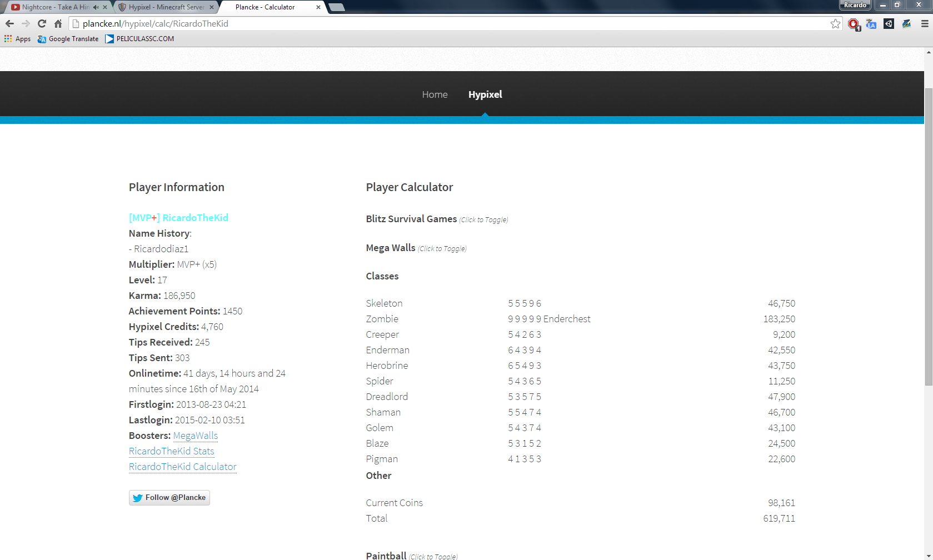The image size is (933, 560).
Task: Bookmark this page with the star icon
Action: (x=835, y=23)
